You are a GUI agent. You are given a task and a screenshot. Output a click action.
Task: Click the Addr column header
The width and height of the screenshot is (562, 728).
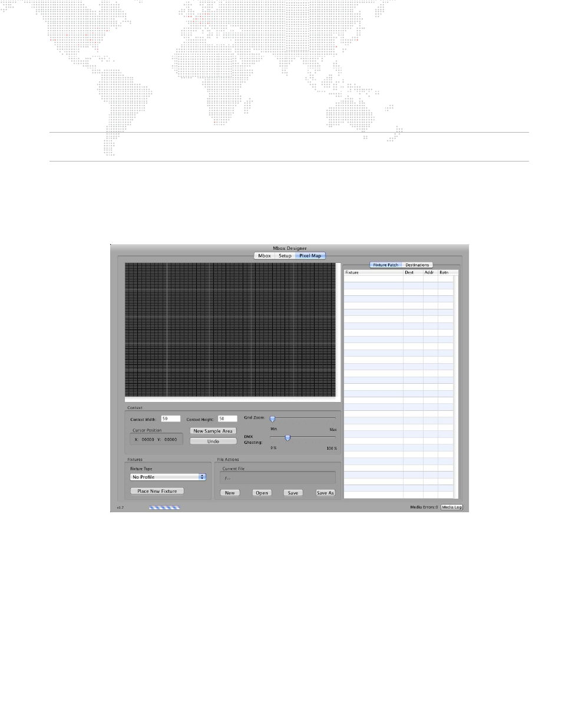pyautogui.click(x=431, y=272)
